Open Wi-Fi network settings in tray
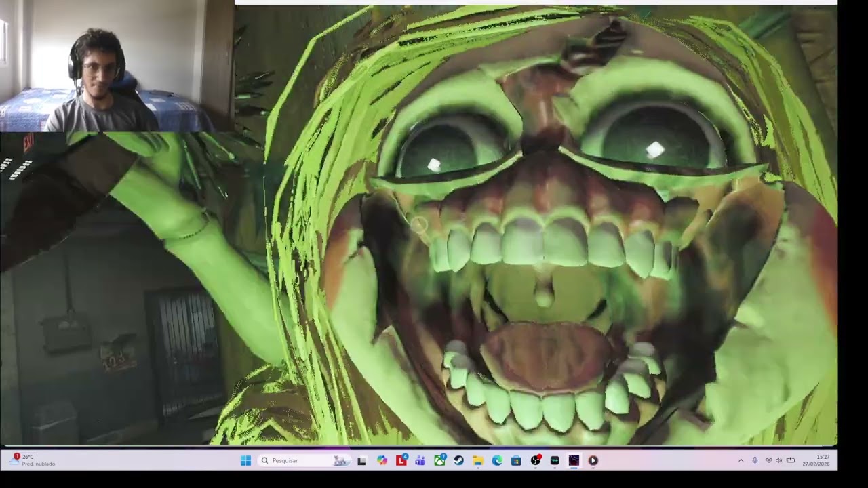 click(x=768, y=460)
